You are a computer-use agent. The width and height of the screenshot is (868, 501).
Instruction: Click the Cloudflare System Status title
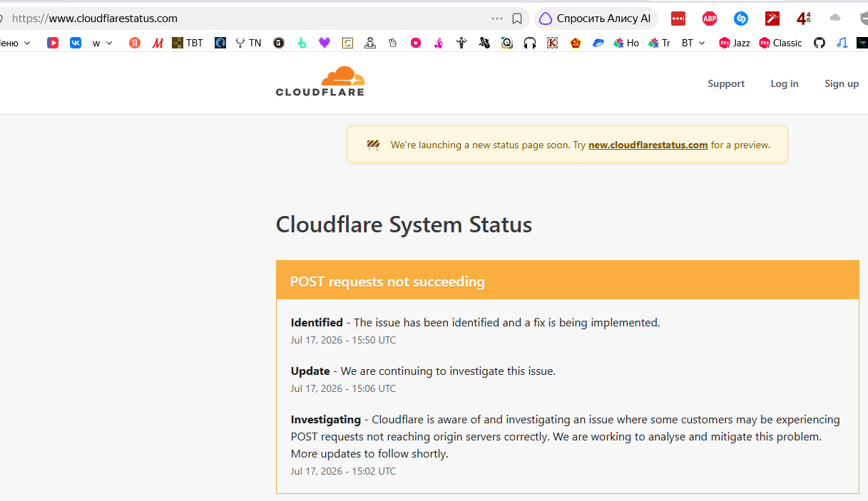pos(404,224)
